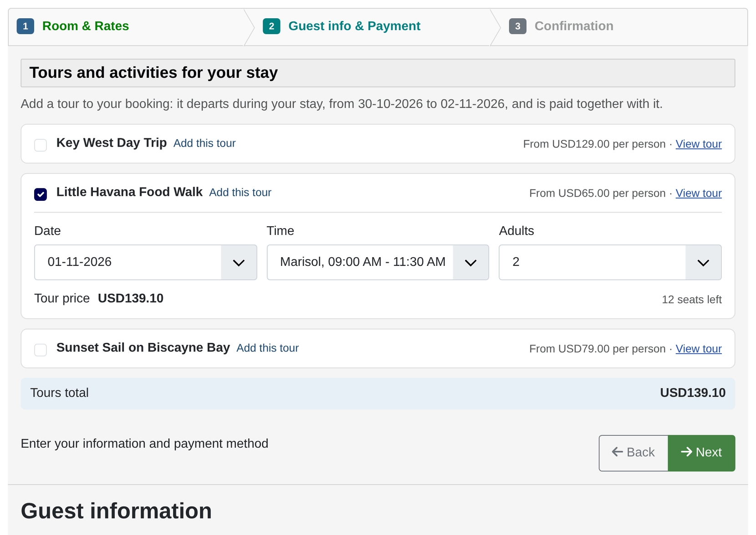Viewport: 756px width, 535px height.
Task: Click From USD79.00 per person price
Action: (x=598, y=349)
